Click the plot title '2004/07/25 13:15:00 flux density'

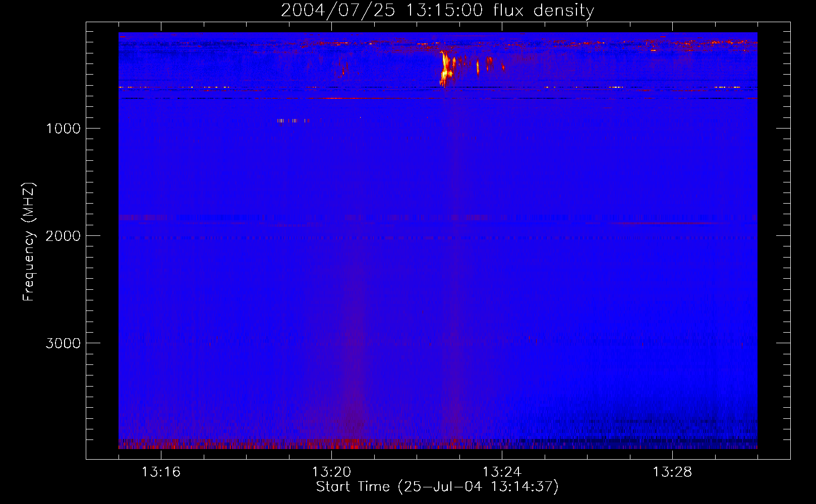tap(437, 10)
